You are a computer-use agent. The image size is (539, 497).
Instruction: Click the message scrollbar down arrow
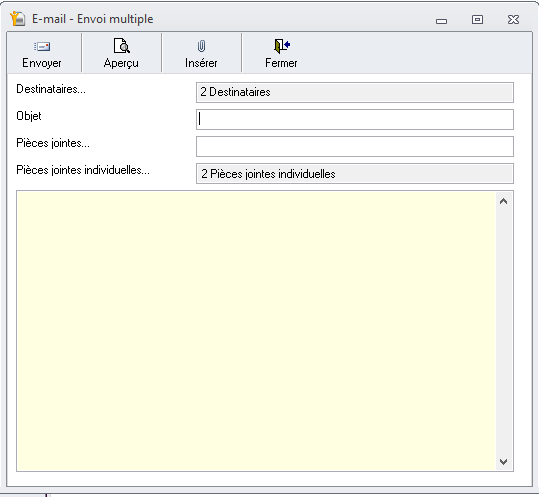pos(504,462)
